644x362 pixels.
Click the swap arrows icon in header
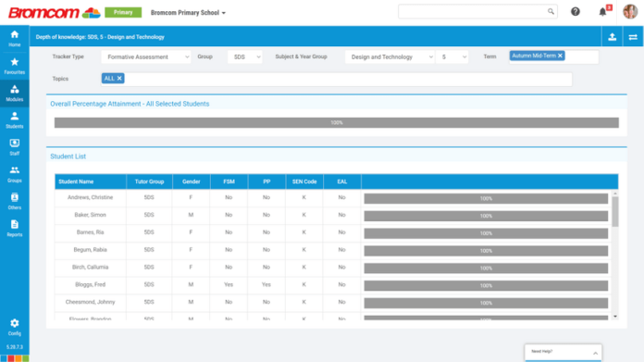(633, 37)
